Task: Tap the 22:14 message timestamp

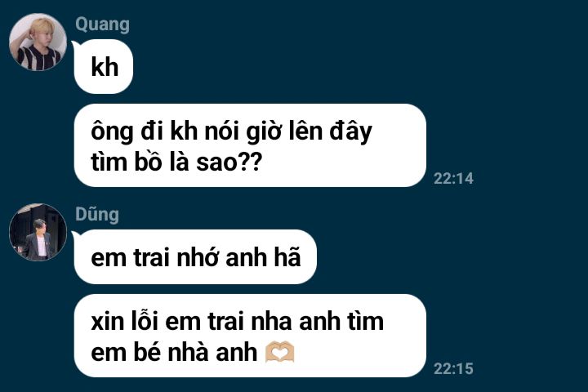Action: click(x=453, y=179)
